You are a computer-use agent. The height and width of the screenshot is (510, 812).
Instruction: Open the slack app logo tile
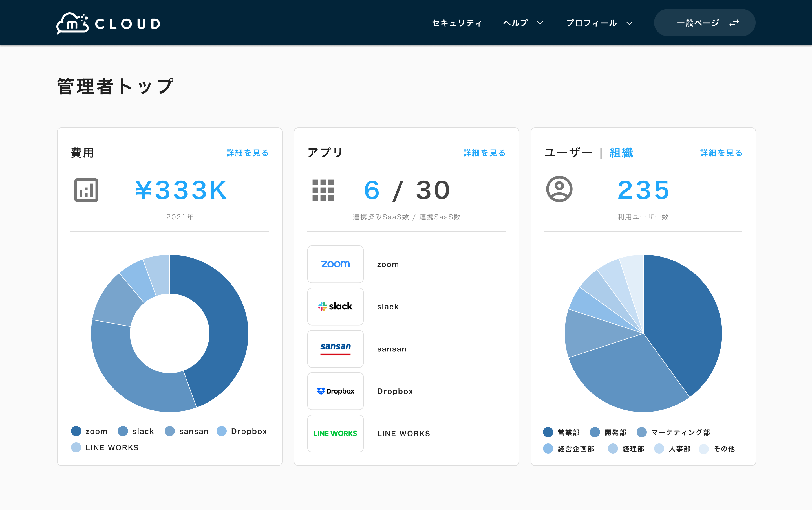(336, 306)
